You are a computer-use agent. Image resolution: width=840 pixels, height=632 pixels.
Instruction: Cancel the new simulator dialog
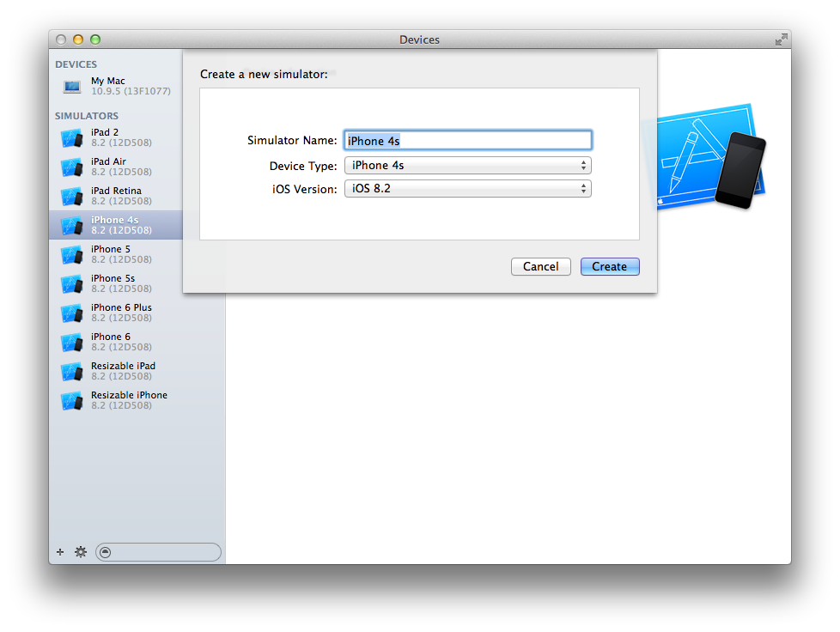540,267
